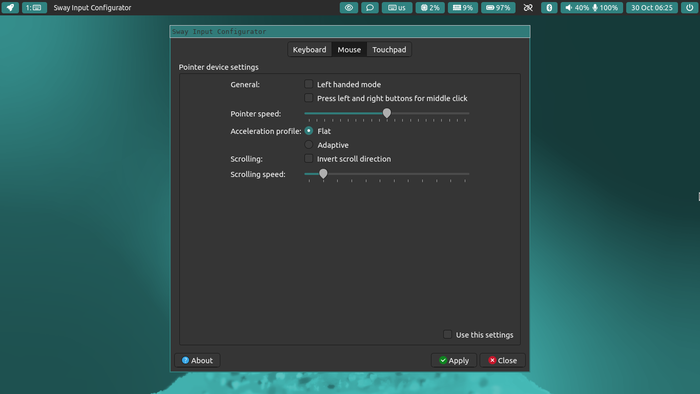Click the CPU usage 2% indicator

click(x=430, y=8)
